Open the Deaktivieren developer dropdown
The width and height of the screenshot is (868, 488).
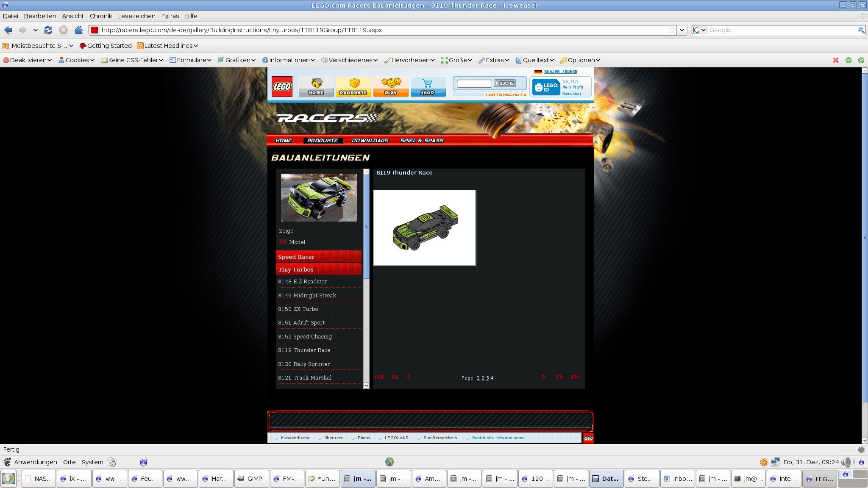[27, 60]
